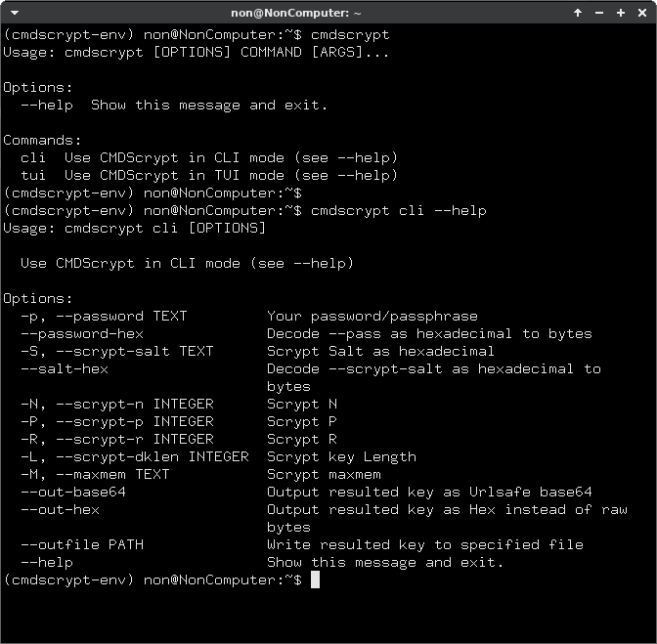The height and width of the screenshot is (644, 657).
Task: Click the blinking cursor at the last prompt
Action: tap(315, 580)
